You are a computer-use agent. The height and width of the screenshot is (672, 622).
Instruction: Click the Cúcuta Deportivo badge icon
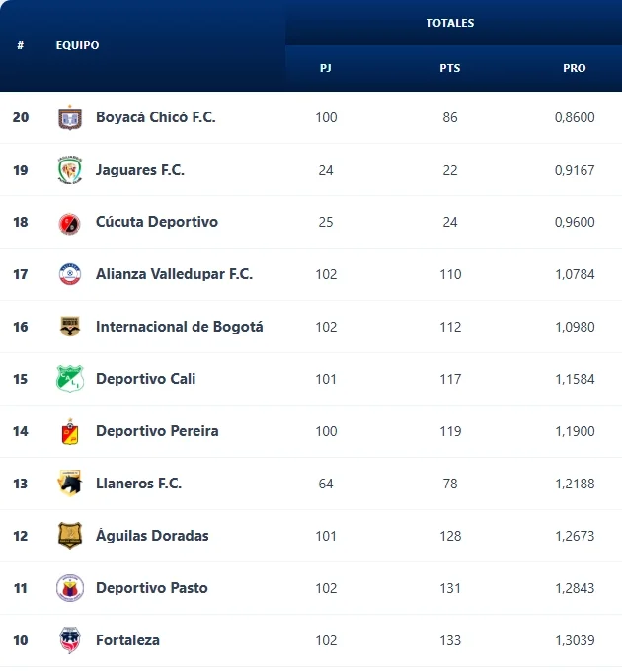[70, 224]
